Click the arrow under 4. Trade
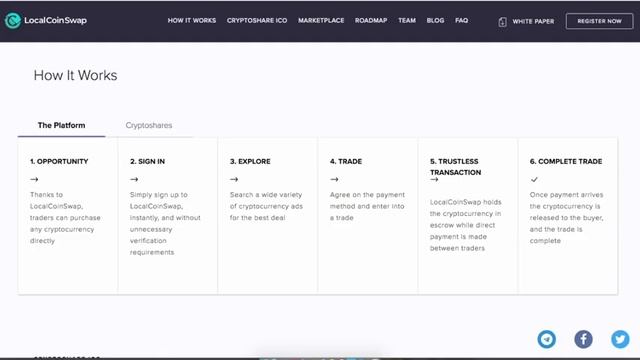The image size is (640, 360). coord(334,179)
